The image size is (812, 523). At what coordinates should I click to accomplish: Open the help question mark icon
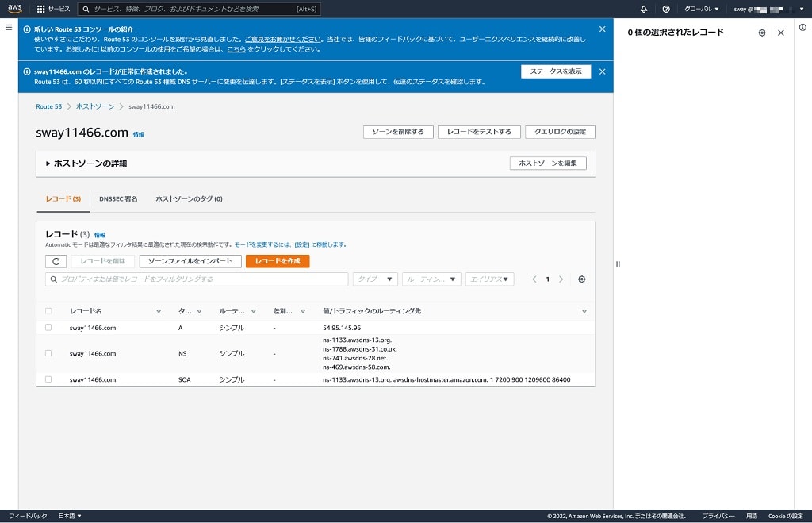666,9
